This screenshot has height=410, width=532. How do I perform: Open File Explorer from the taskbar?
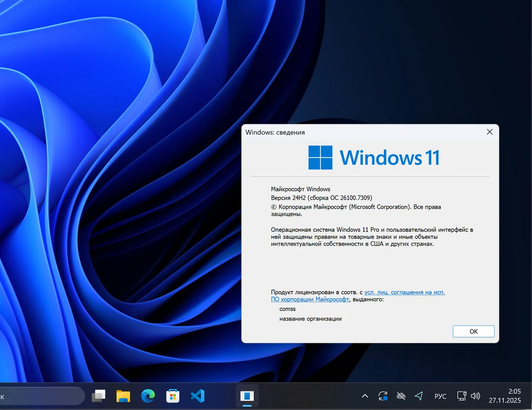pos(123,396)
